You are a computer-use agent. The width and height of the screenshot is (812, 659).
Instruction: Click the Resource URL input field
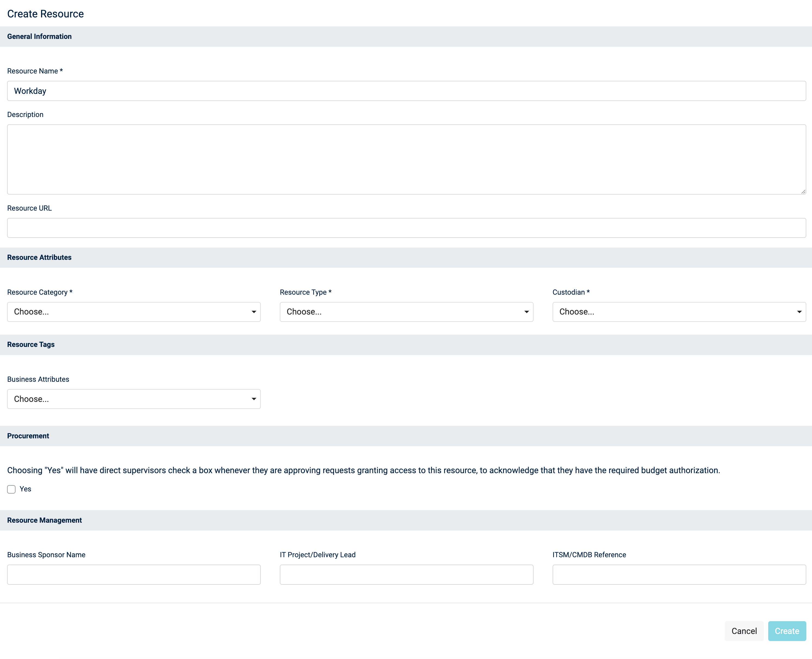(x=406, y=228)
